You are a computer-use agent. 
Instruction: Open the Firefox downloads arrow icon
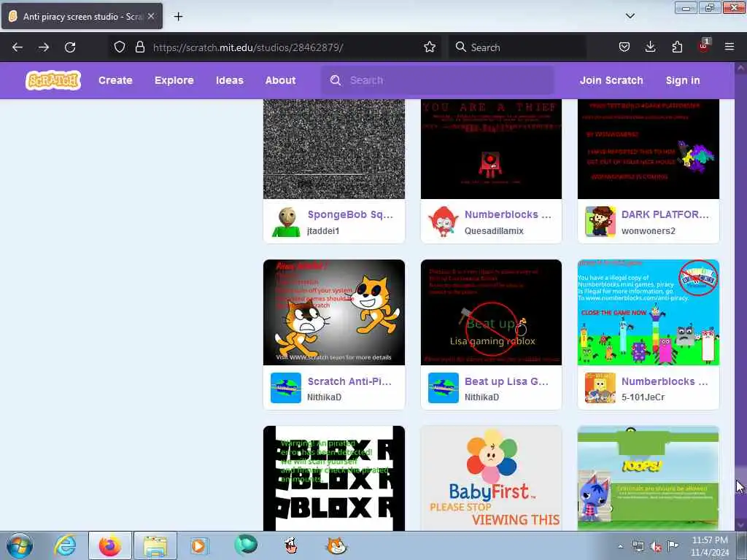pos(650,47)
